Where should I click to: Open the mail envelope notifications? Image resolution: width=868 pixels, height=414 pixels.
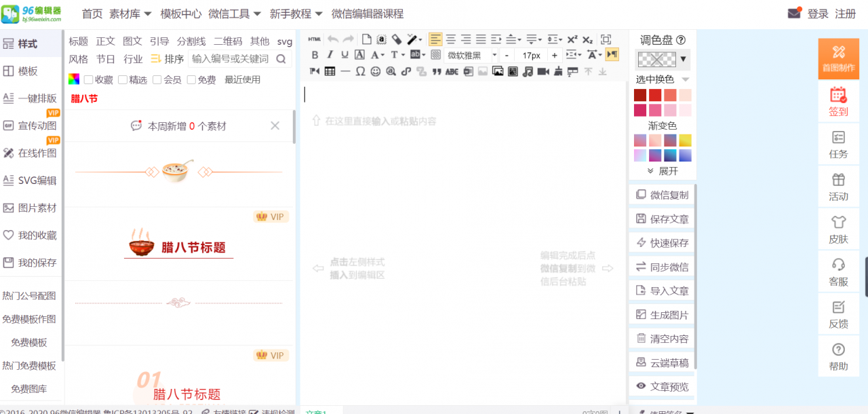[x=794, y=14]
